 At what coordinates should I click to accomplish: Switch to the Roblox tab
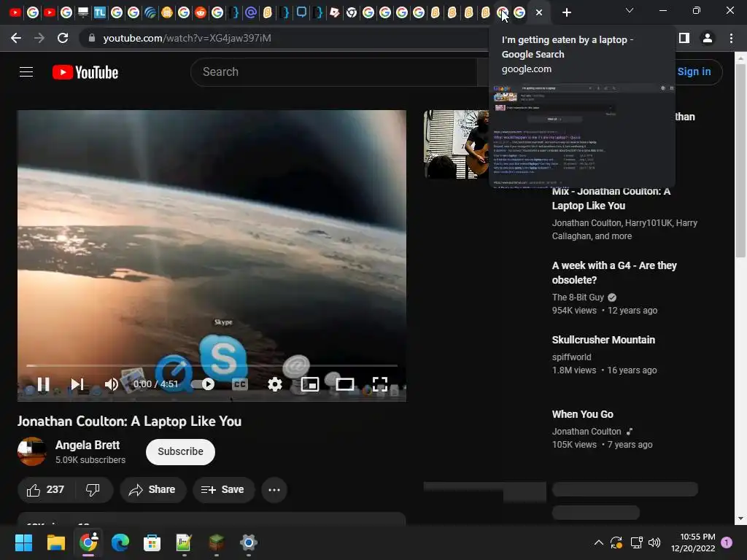[334, 13]
